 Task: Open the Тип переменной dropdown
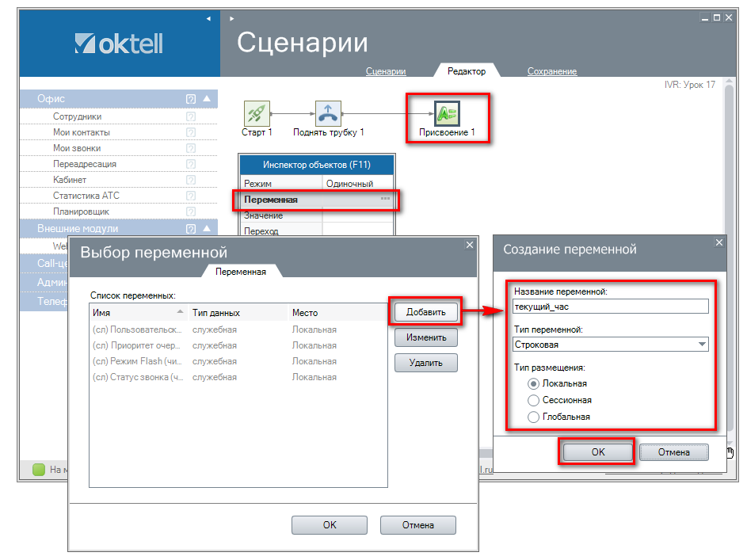click(701, 345)
